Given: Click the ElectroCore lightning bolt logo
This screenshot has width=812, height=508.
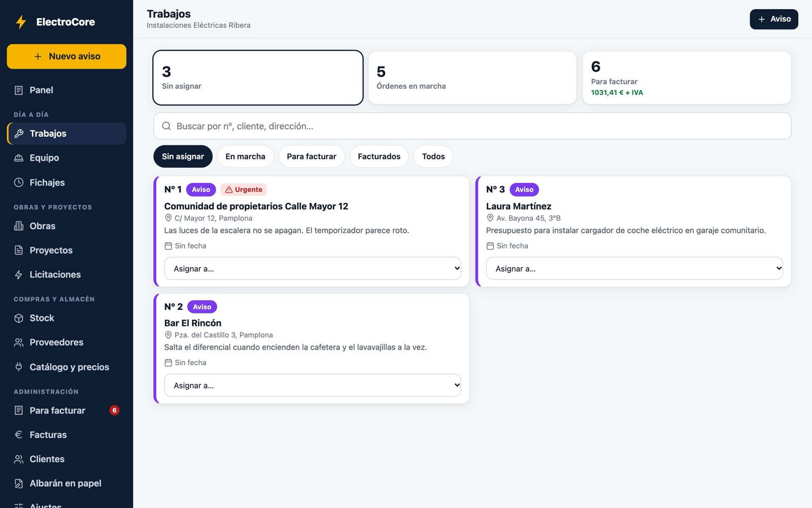Looking at the screenshot, I should tap(21, 22).
